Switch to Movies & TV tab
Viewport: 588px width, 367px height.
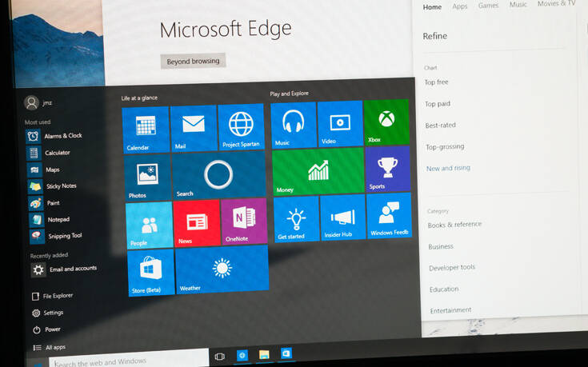point(556,3)
